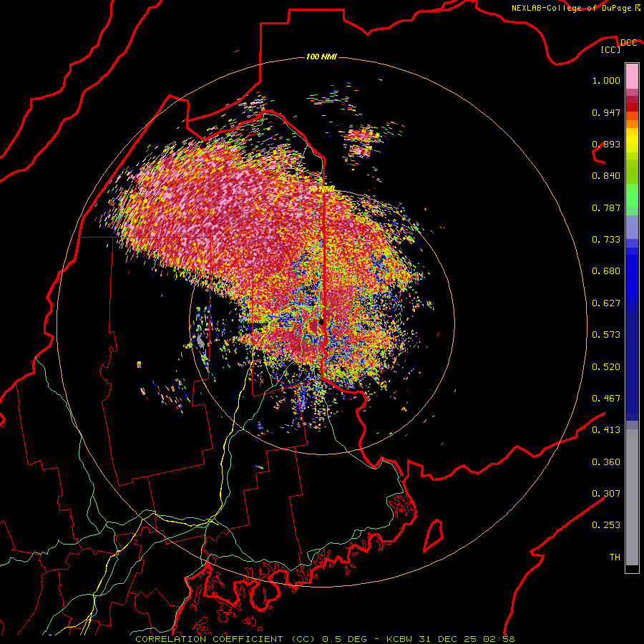
Task: Click the 0.947 scale value
Action: click(x=606, y=112)
